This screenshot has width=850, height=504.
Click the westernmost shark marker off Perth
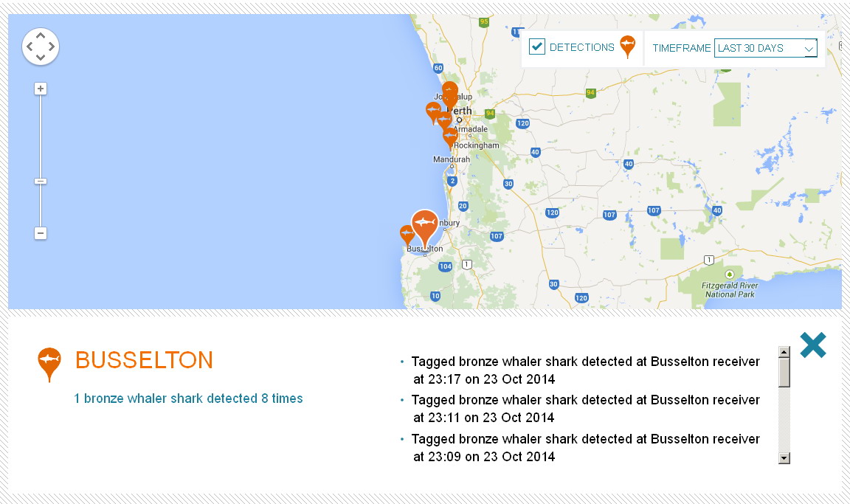point(433,112)
